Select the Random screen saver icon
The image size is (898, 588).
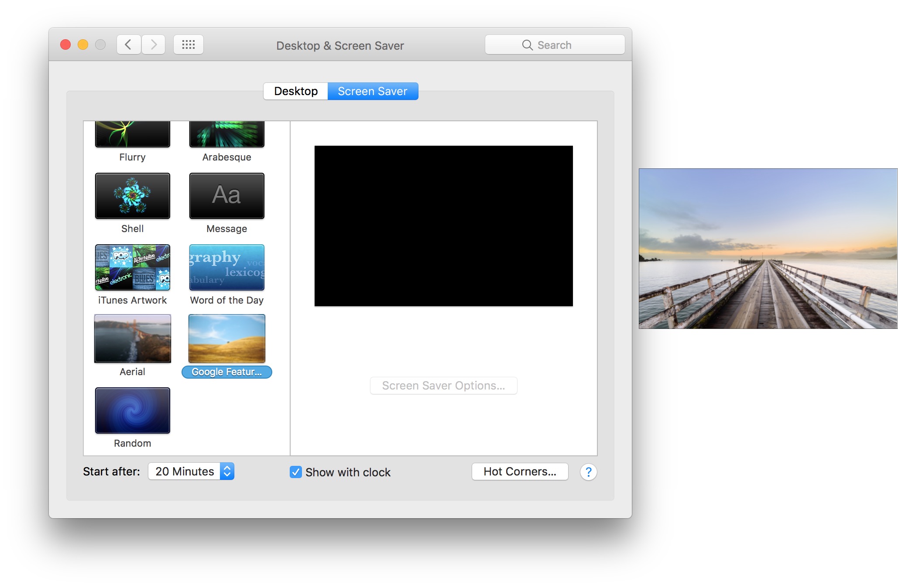132,410
